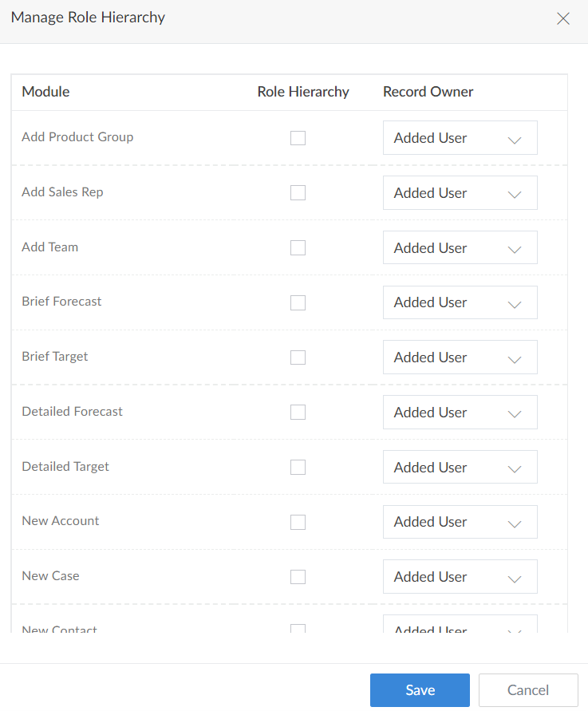
Task: Expand Record Owner dropdown for Add Sales Rep
Action: coord(460,193)
